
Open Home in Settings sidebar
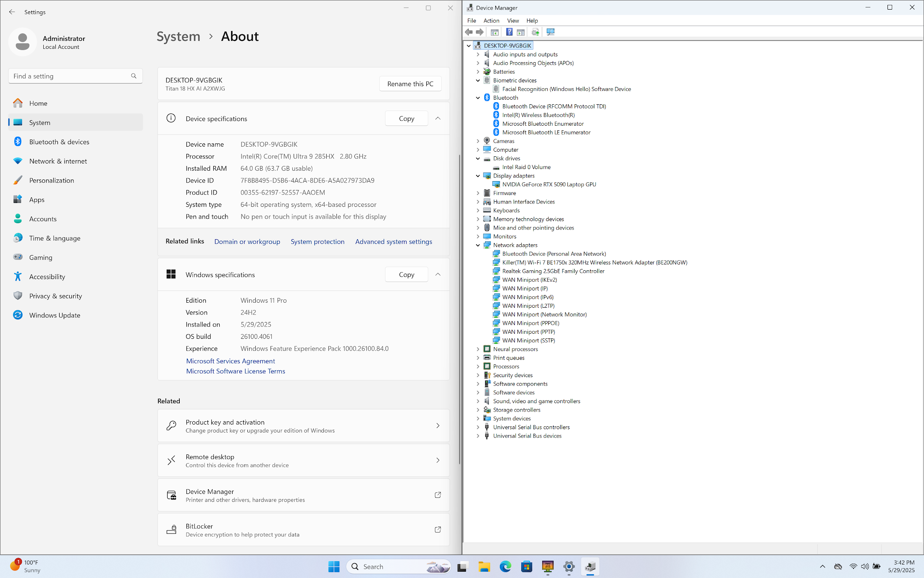(x=76, y=103)
